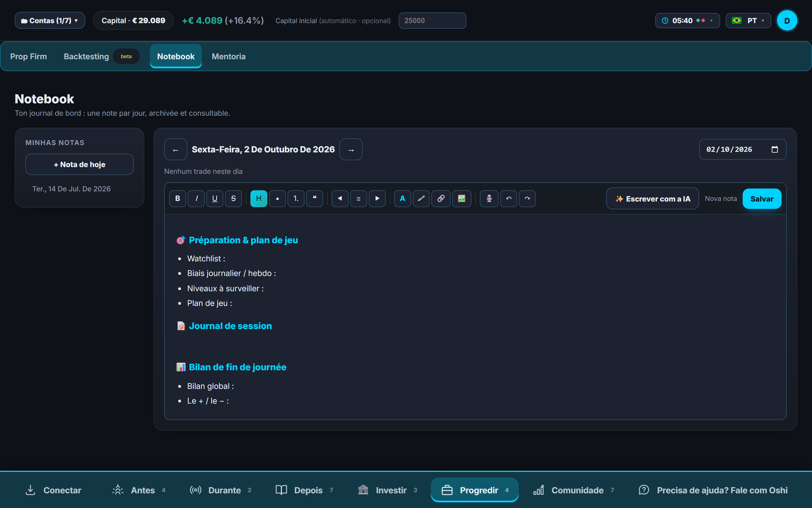
Task: Open calendar picker in date field
Action: [x=774, y=149]
